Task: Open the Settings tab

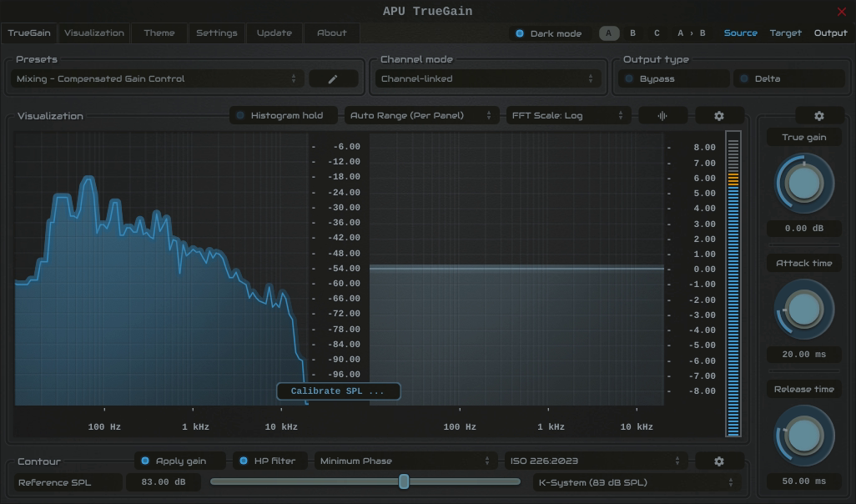Action: [x=217, y=33]
